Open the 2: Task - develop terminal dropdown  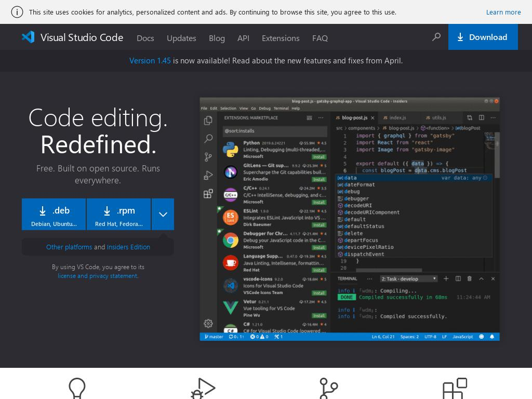coord(408,279)
